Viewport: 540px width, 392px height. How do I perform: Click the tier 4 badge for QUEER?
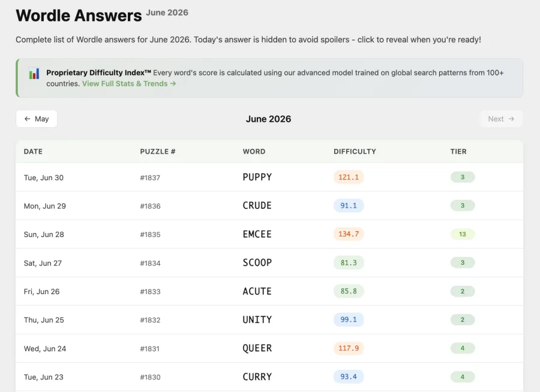(x=463, y=348)
